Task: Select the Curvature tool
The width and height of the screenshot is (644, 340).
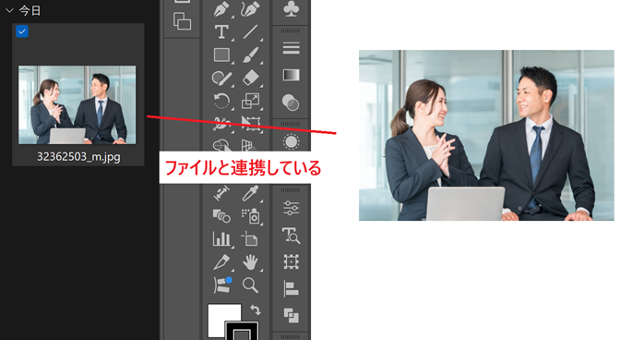Action: click(251, 9)
